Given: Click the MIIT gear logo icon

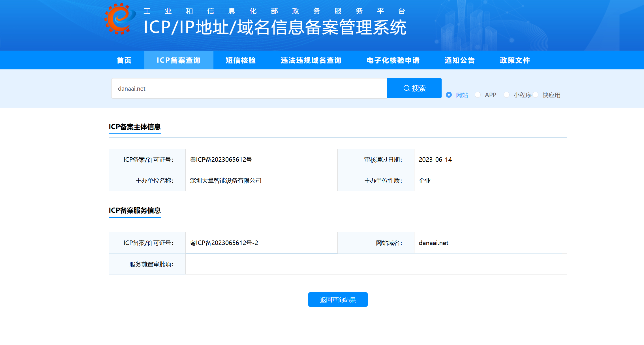Looking at the screenshot, I should click(119, 19).
